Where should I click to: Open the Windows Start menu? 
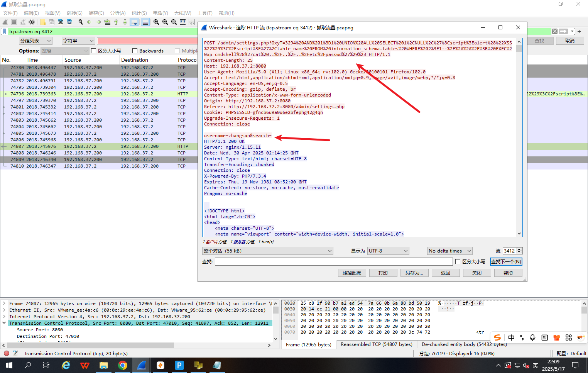tap(9, 365)
